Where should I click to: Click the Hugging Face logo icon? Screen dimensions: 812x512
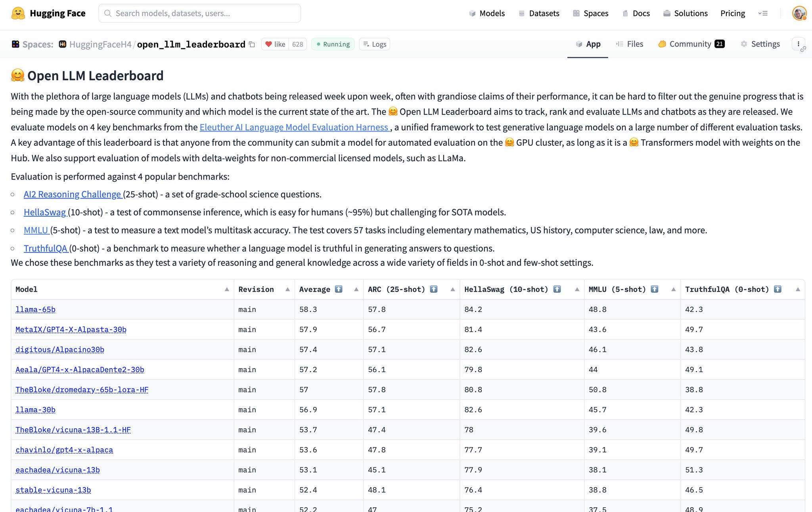(x=18, y=13)
